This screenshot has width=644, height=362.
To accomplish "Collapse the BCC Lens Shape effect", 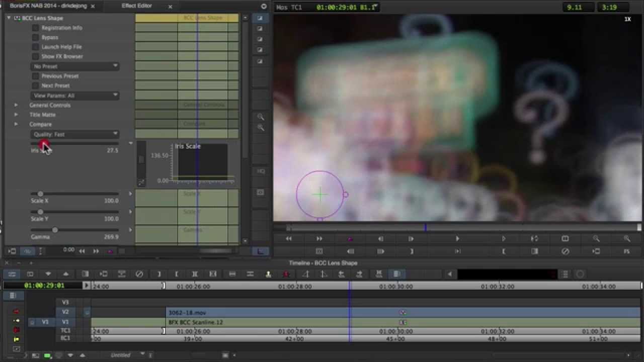I will (x=9, y=18).
